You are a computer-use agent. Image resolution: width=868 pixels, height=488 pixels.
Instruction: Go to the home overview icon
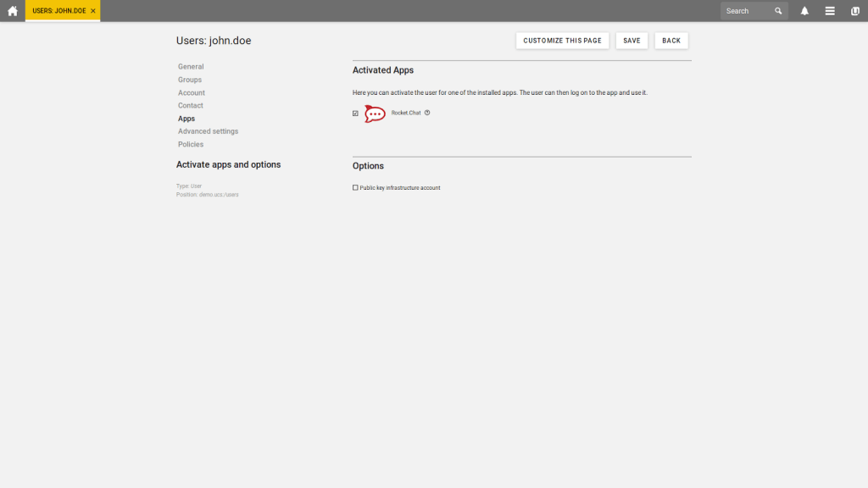(x=12, y=11)
